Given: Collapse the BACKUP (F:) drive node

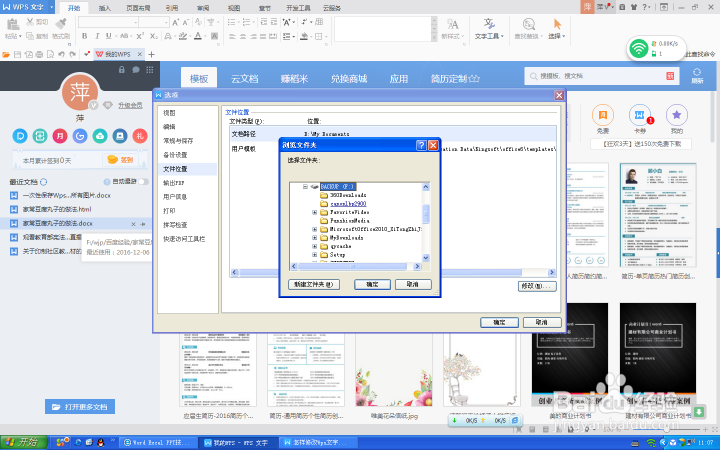Looking at the screenshot, I should coord(305,186).
